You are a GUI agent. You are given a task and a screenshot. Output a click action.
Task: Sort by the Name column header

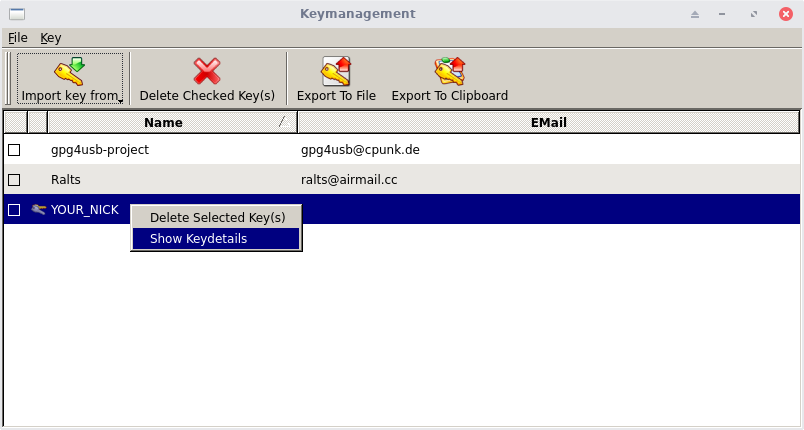(x=172, y=122)
